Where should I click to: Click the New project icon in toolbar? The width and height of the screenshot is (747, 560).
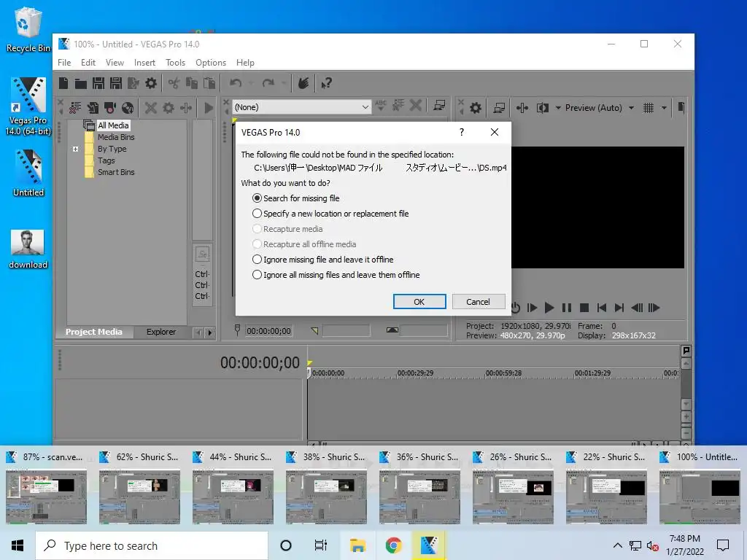coord(63,83)
